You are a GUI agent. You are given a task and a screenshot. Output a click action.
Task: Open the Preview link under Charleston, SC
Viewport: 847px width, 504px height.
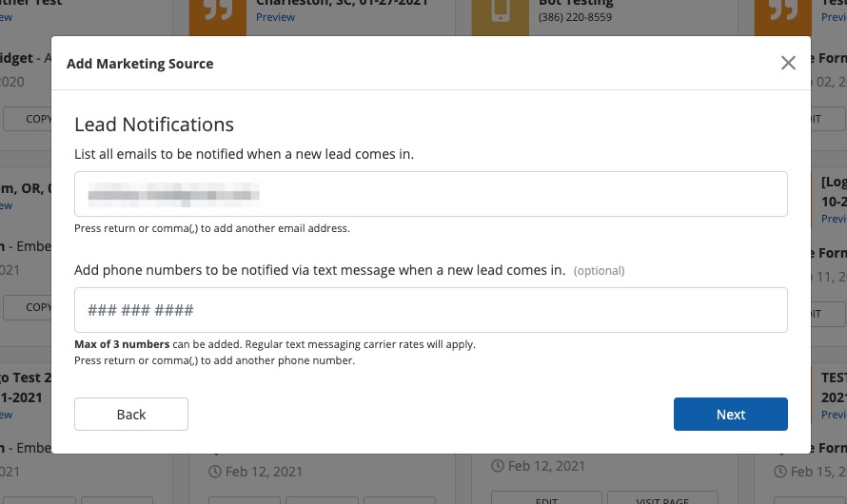275,17
